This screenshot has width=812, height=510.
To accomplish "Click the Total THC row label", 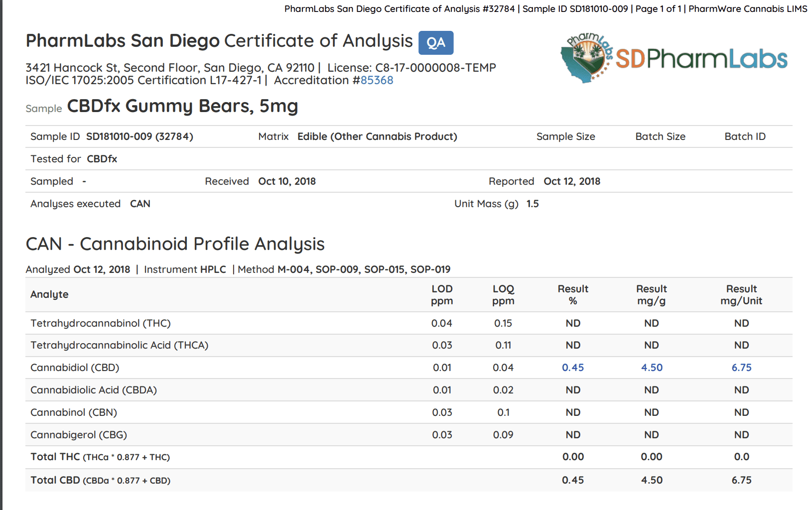I will point(100,457).
